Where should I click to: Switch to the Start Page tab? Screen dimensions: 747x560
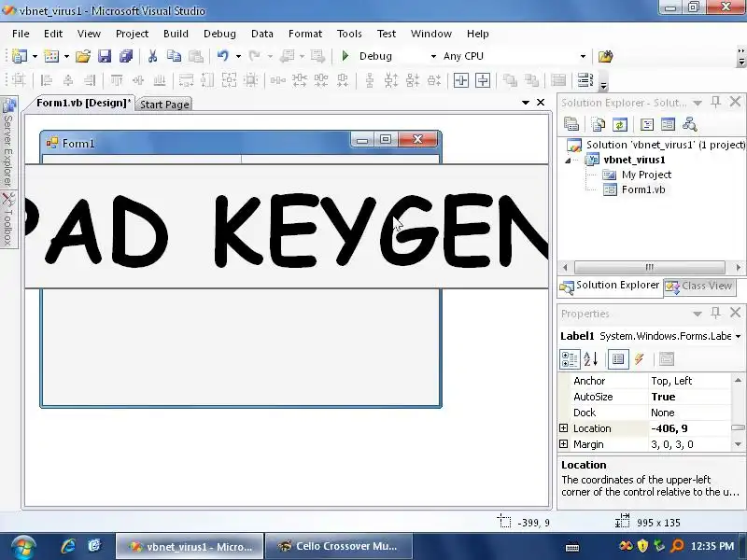tap(164, 105)
